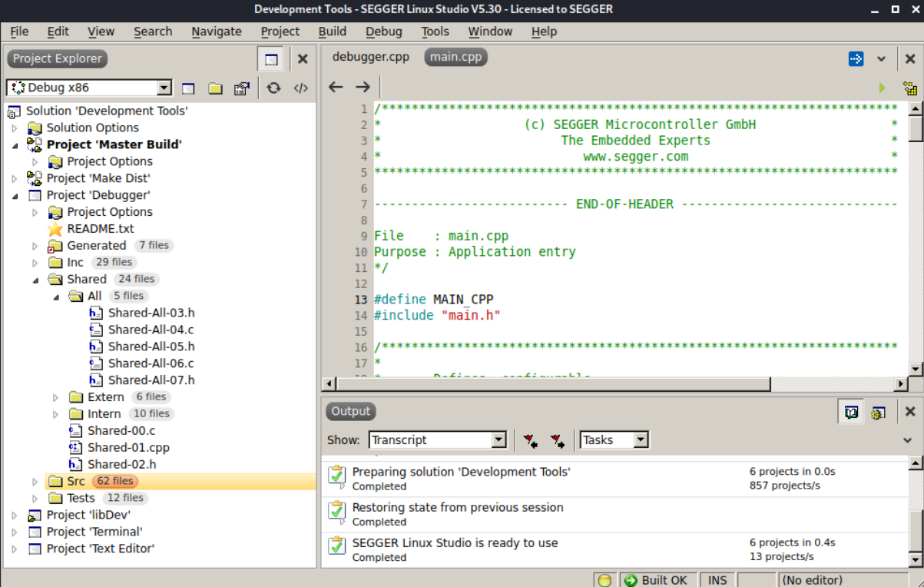
Task: Toggle the pressed Output view button
Action: (x=851, y=413)
